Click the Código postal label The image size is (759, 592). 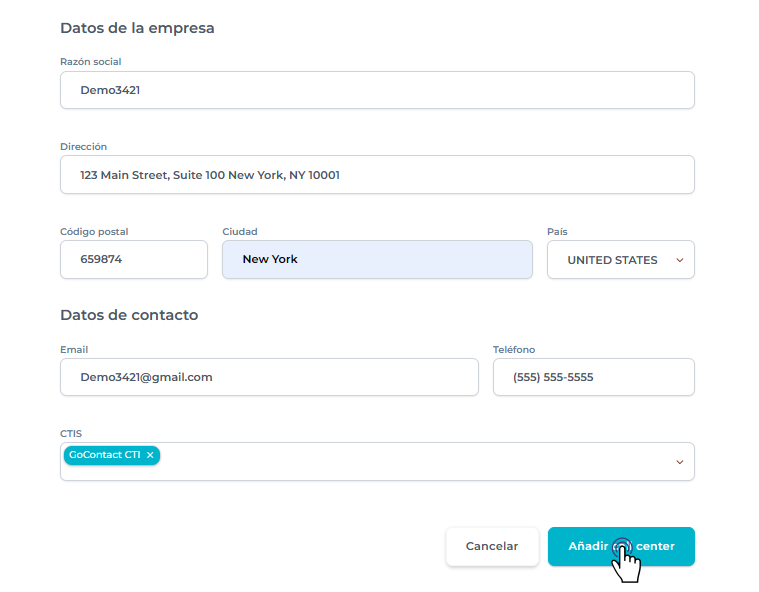point(94,232)
